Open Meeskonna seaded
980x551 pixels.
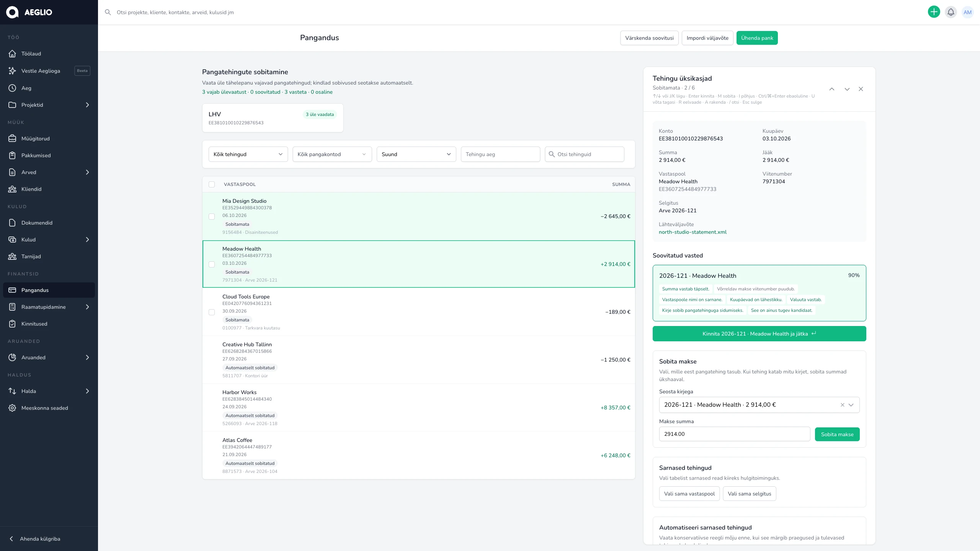[x=49, y=408]
